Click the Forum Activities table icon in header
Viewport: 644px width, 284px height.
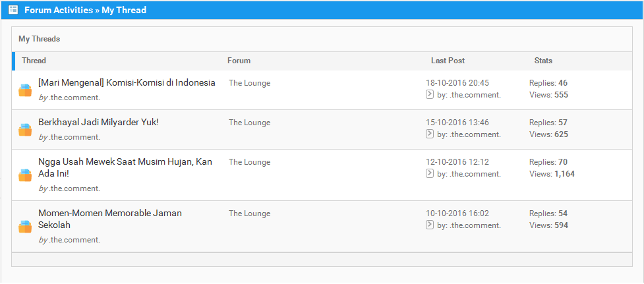click(13, 10)
